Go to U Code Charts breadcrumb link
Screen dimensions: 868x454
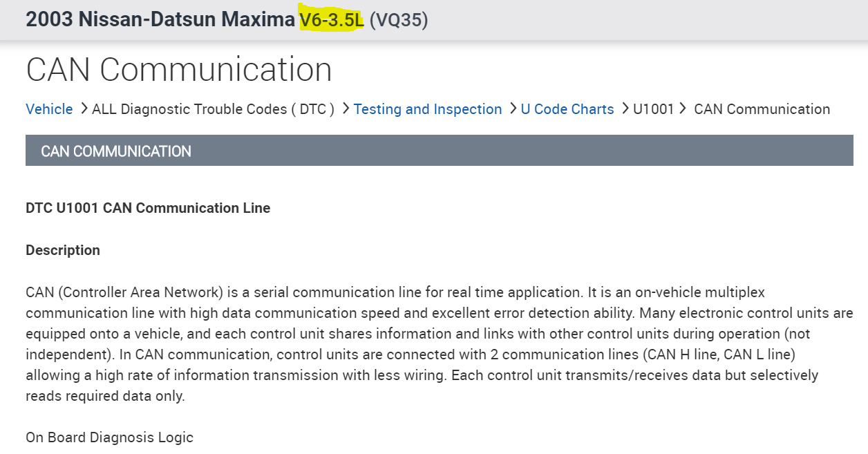pos(567,109)
